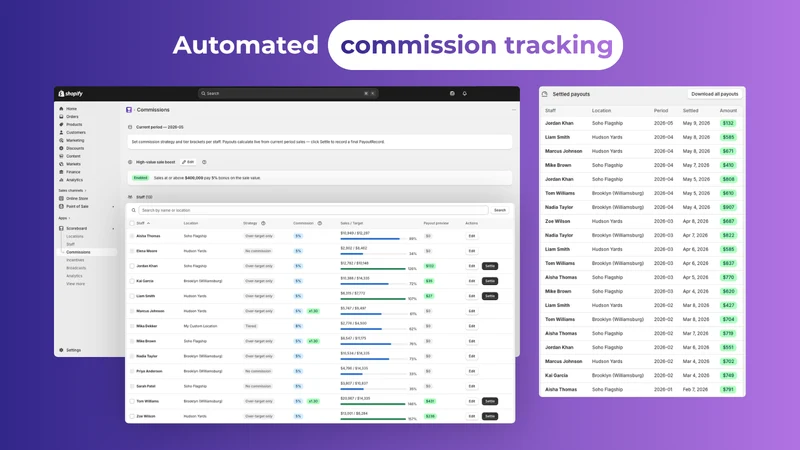Select Commissions in the Scoreboard menu
The width and height of the screenshot is (800, 450).
tap(78, 252)
